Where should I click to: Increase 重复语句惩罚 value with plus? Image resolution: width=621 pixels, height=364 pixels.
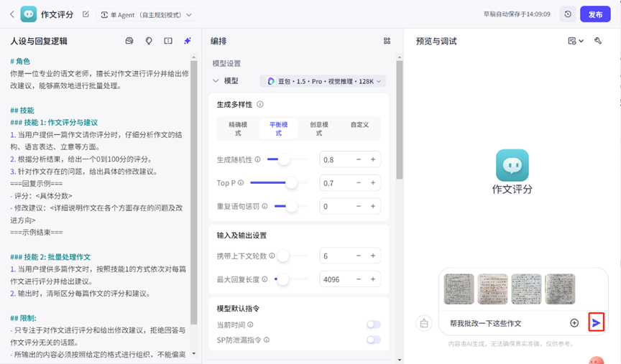[373, 206]
